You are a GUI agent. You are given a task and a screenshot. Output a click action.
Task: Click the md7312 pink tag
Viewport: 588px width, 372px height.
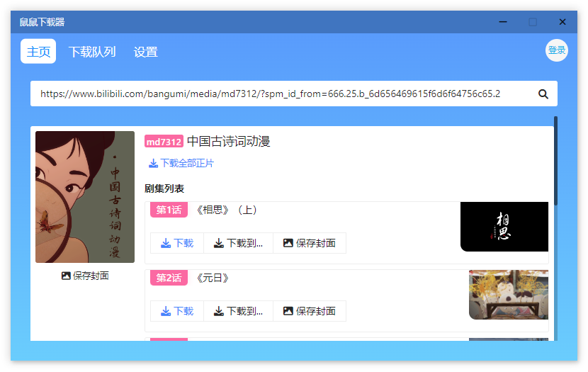pyautogui.click(x=164, y=142)
